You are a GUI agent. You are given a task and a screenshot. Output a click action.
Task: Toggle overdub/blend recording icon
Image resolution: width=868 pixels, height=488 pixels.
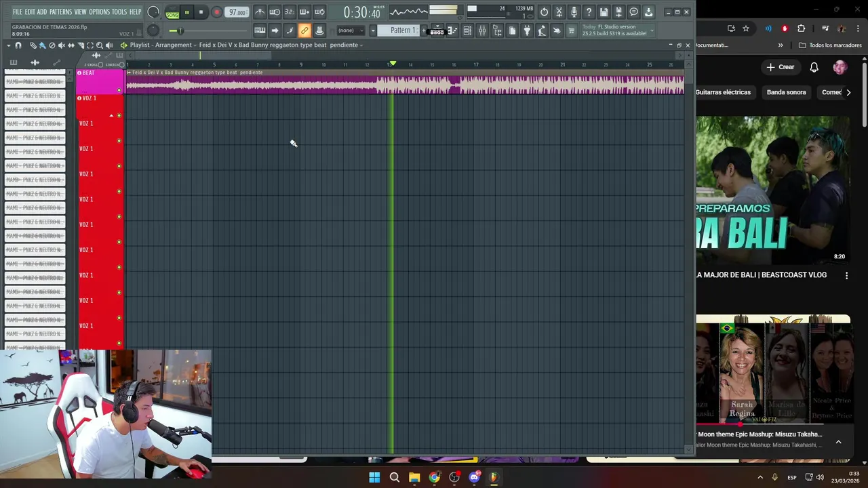[x=304, y=12]
